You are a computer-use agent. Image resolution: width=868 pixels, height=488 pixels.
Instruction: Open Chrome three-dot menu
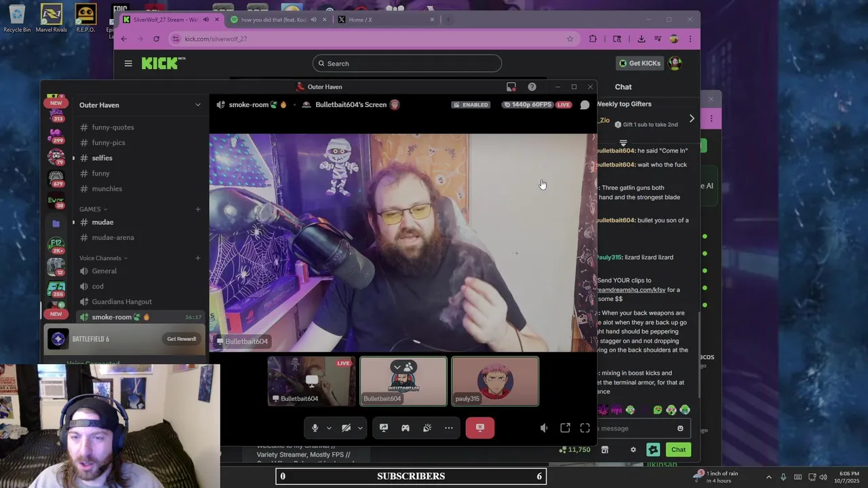point(690,39)
